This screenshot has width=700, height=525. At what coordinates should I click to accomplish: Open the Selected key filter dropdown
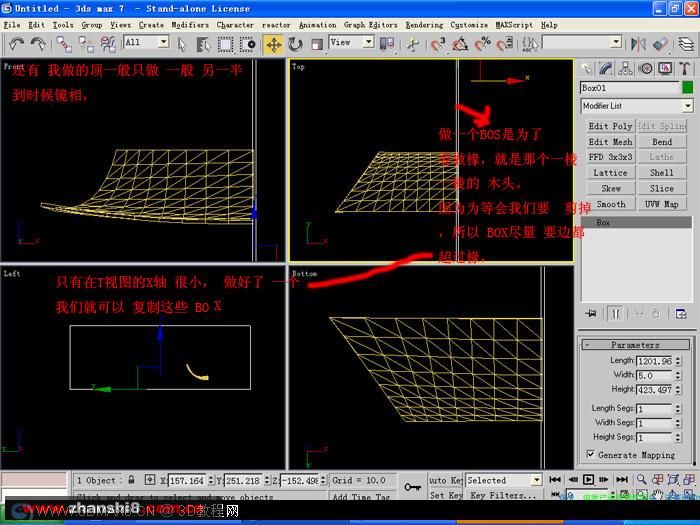tap(537, 480)
